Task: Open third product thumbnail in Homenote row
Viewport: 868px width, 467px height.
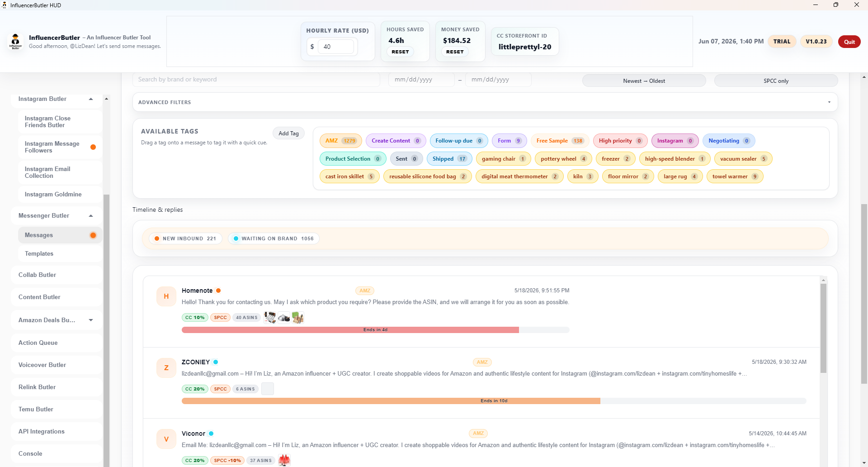Action: 297,318
